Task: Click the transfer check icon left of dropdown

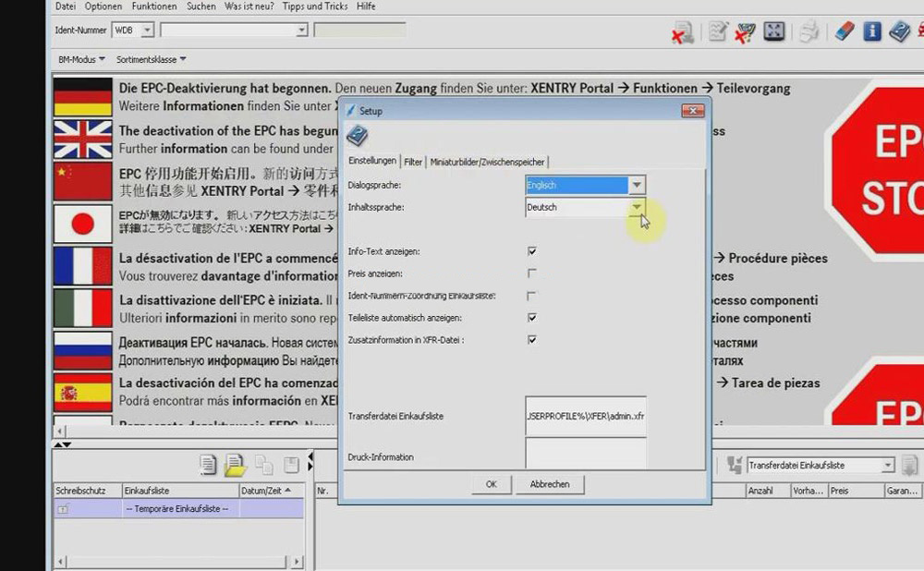Action: coord(735,465)
